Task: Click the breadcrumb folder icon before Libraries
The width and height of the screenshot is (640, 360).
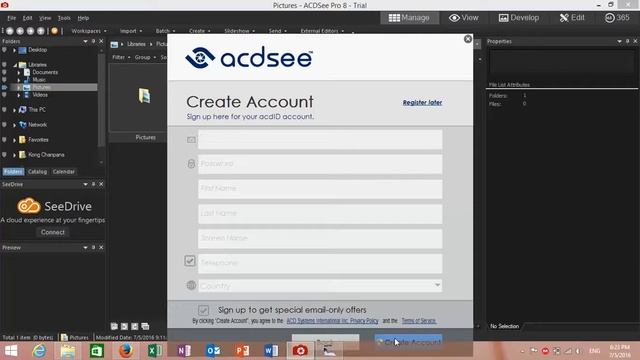Action: click(x=114, y=44)
